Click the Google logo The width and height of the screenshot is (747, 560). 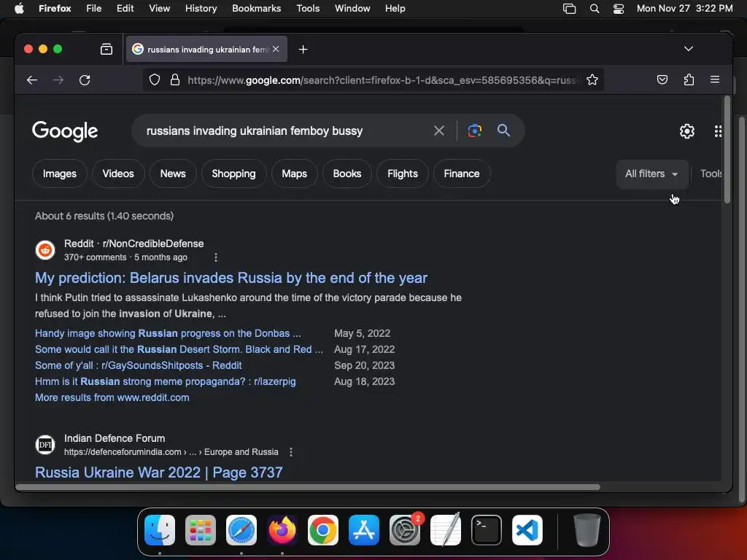click(65, 131)
